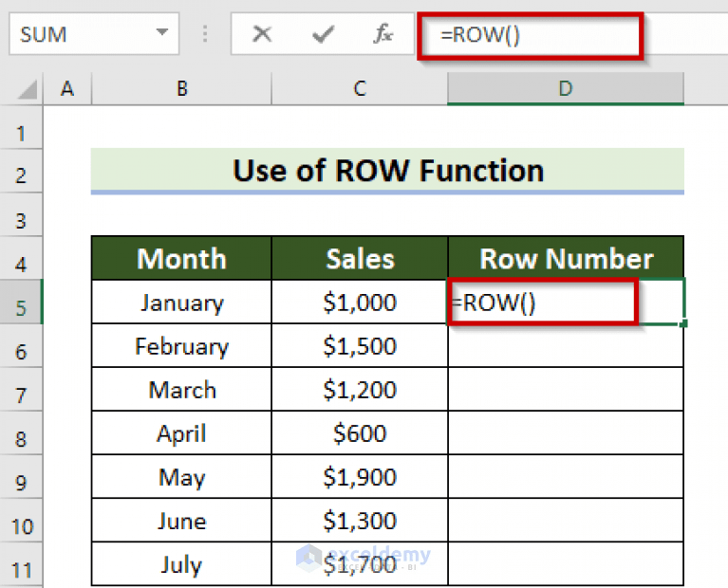The height and width of the screenshot is (588, 728).
Task: Select the January cell
Action: (181, 303)
